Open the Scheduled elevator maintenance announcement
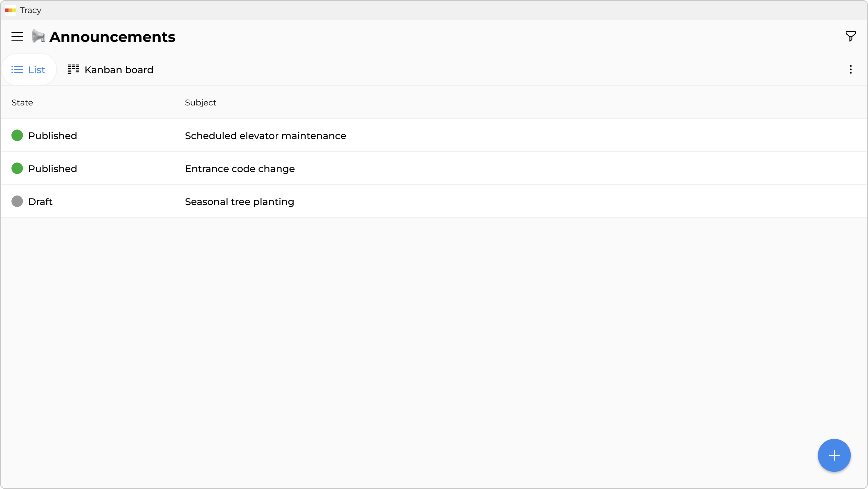The height and width of the screenshot is (489, 868). point(265,135)
